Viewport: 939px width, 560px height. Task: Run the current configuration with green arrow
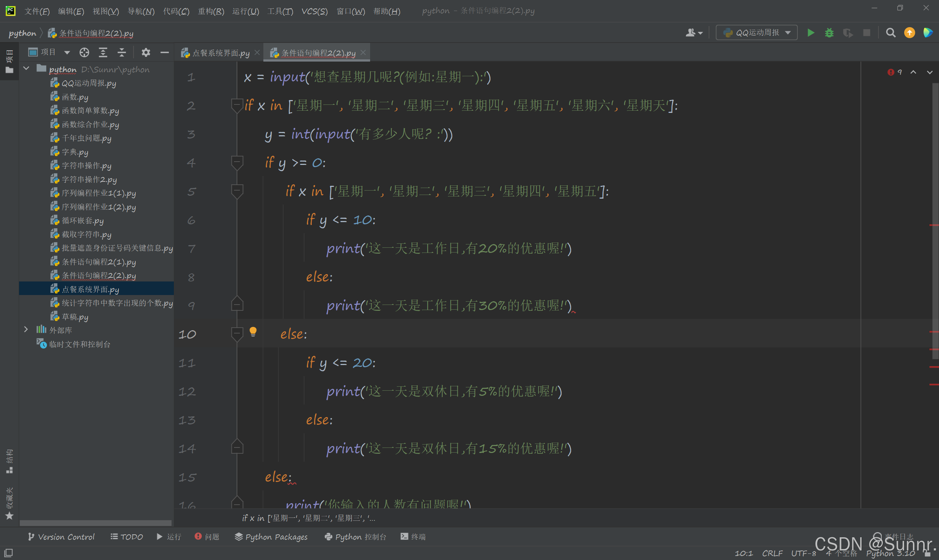(810, 33)
